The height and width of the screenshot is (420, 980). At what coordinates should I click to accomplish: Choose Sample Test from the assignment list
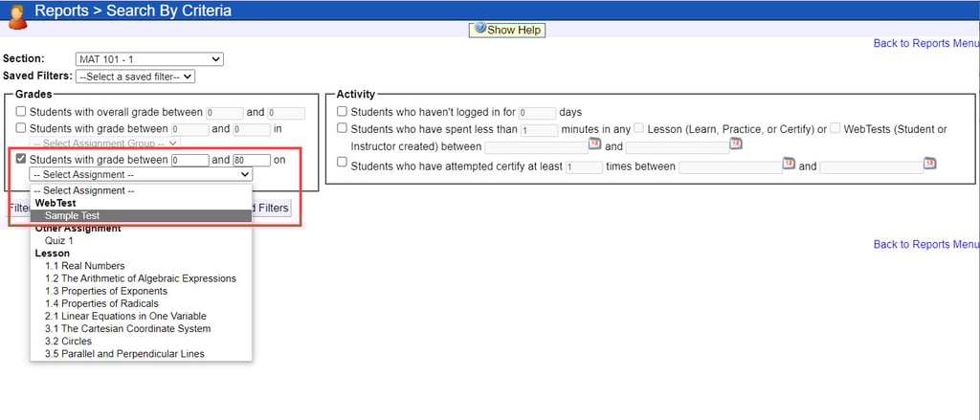(72, 216)
